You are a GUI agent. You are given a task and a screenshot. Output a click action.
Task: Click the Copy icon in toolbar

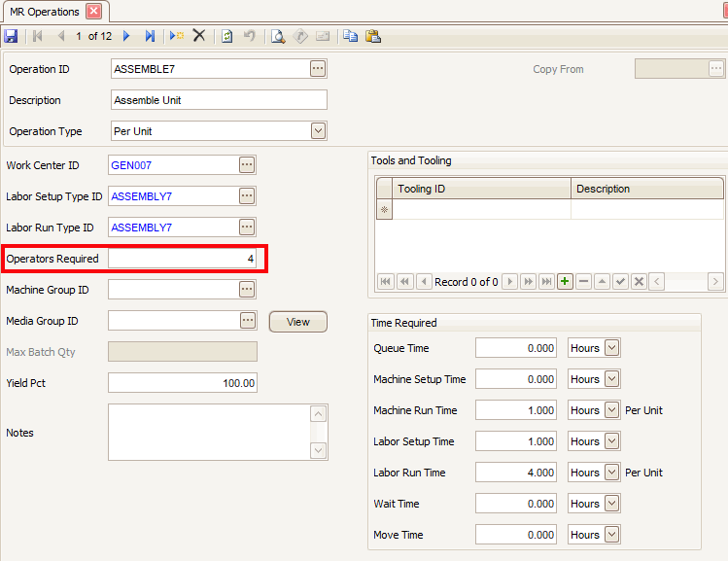coord(350,36)
